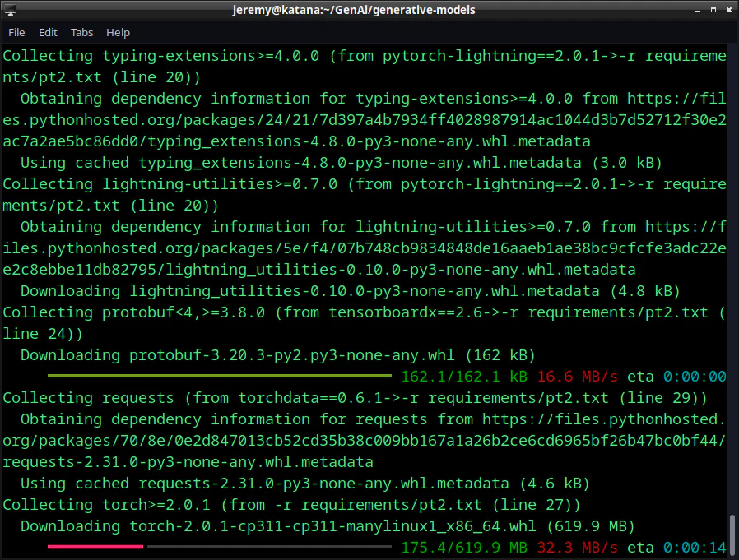739x560 pixels.
Task: Click 'Using cached typing_extensions-4.8.0' line
Action: coord(342,163)
